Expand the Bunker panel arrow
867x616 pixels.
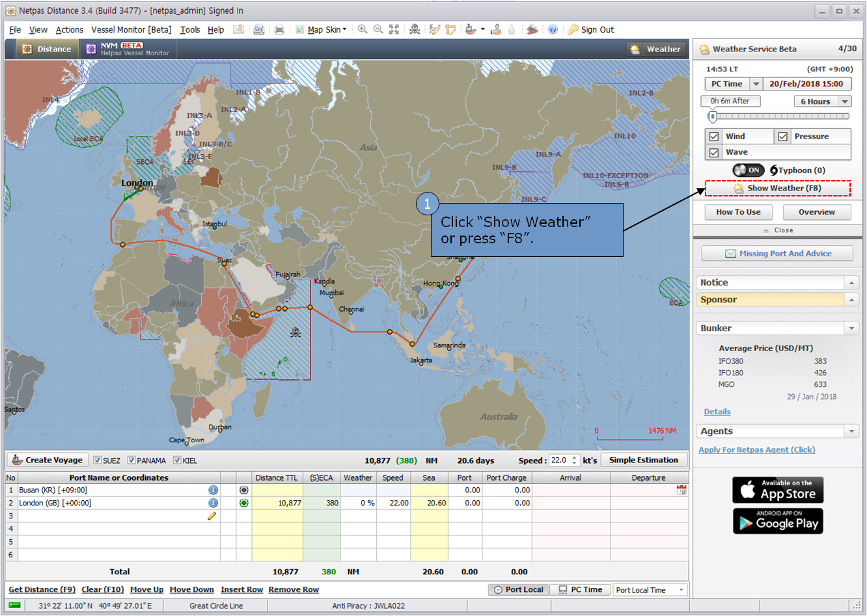(851, 328)
